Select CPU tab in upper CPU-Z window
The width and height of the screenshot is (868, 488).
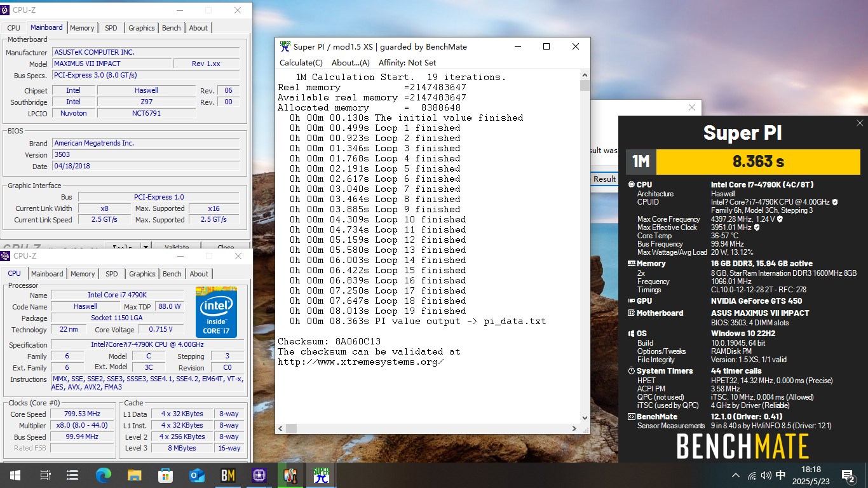13,28
